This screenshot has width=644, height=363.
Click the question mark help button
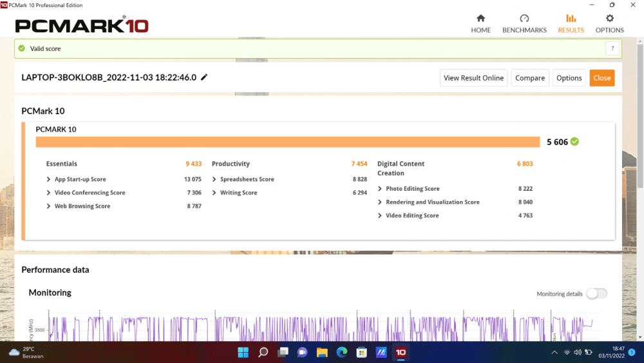click(612, 48)
